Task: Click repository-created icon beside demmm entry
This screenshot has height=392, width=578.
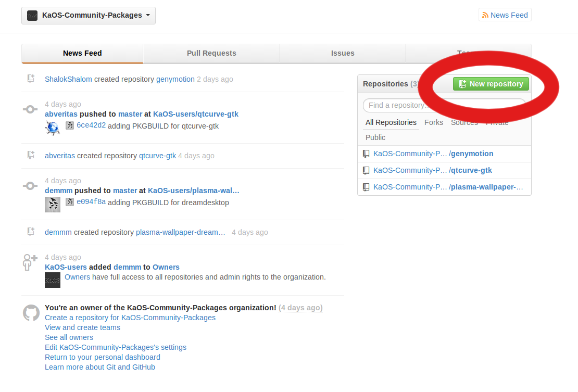Action: (x=31, y=231)
